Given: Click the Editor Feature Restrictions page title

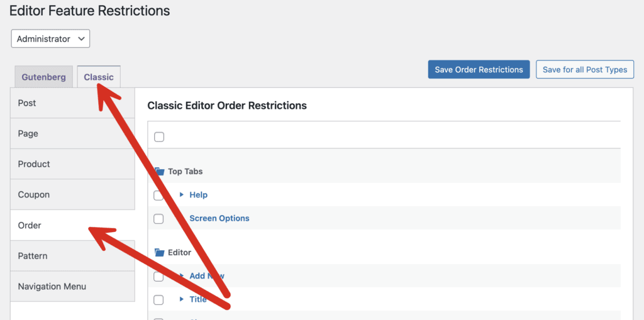Looking at the screenshot, I should point(89,11).
